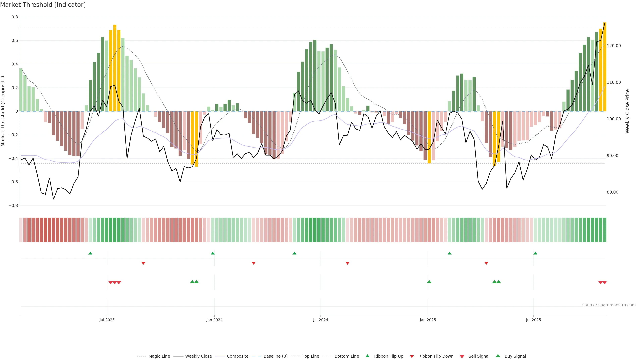Click the Ribbon Flip Up legend triangle icon
644x362 pixels.
point(367,356)
